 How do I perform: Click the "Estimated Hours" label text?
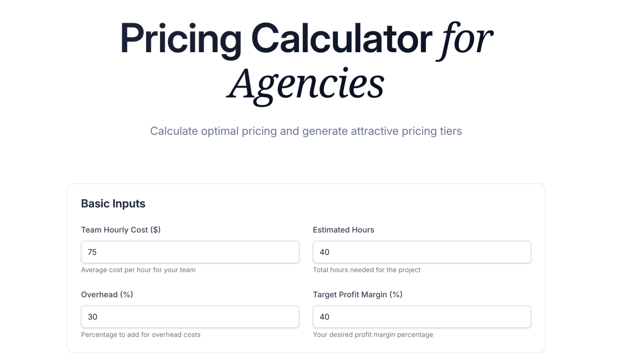pos(343,230)
